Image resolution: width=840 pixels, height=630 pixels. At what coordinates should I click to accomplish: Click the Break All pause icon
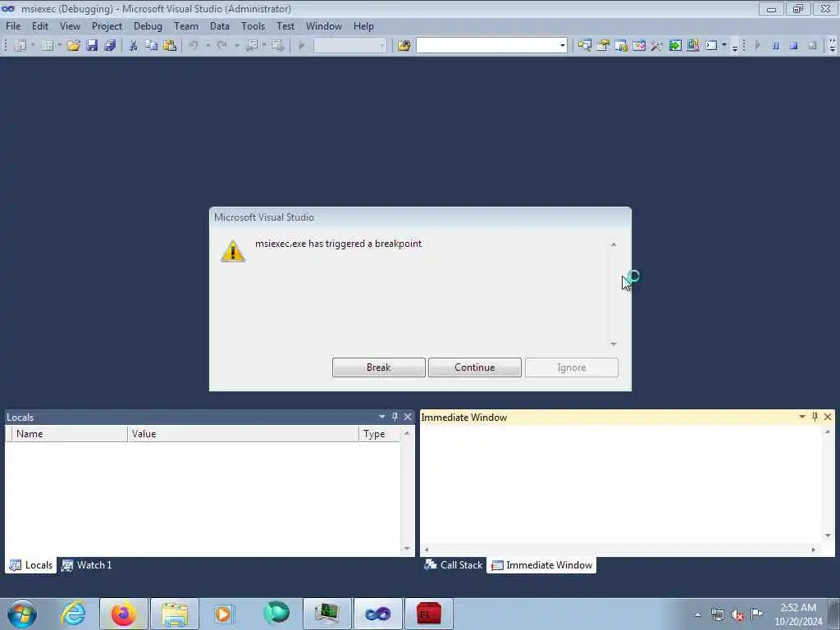tap(775, 46)
